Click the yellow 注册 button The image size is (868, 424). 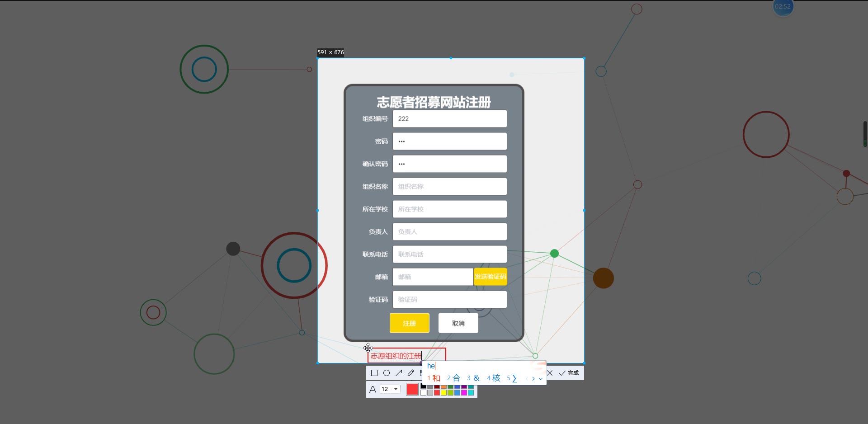pyautogui.click(x=410, y=323)
